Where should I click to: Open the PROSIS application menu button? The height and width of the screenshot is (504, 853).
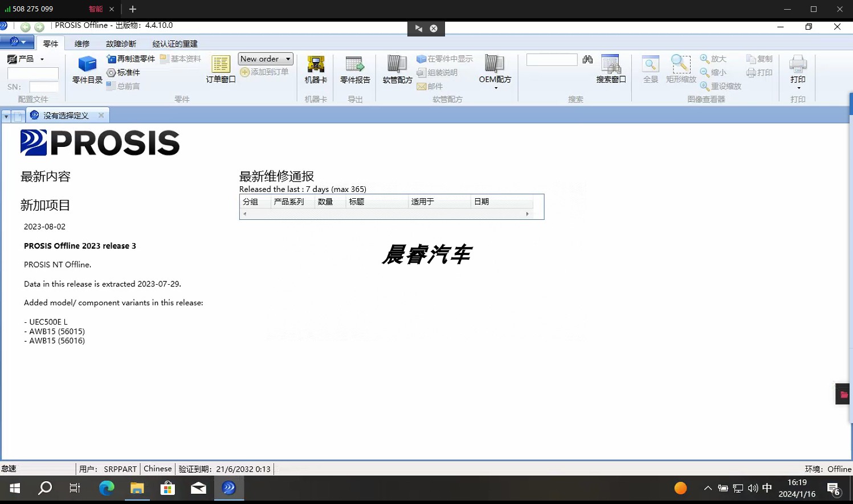click(x=17, y=42)
